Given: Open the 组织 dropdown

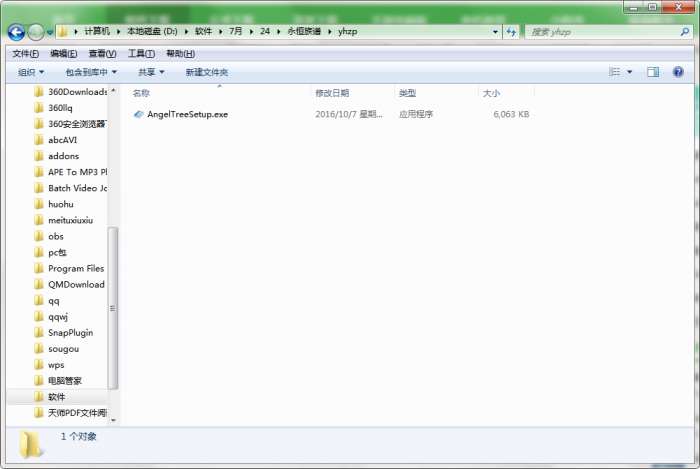Looking at the screenshot, I should pos(31,72).
